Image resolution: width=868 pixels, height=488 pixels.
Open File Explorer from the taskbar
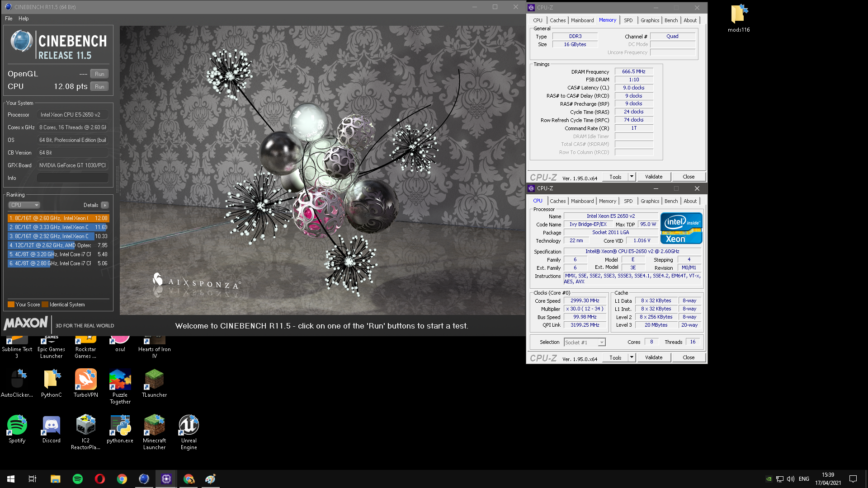[55, 479]
